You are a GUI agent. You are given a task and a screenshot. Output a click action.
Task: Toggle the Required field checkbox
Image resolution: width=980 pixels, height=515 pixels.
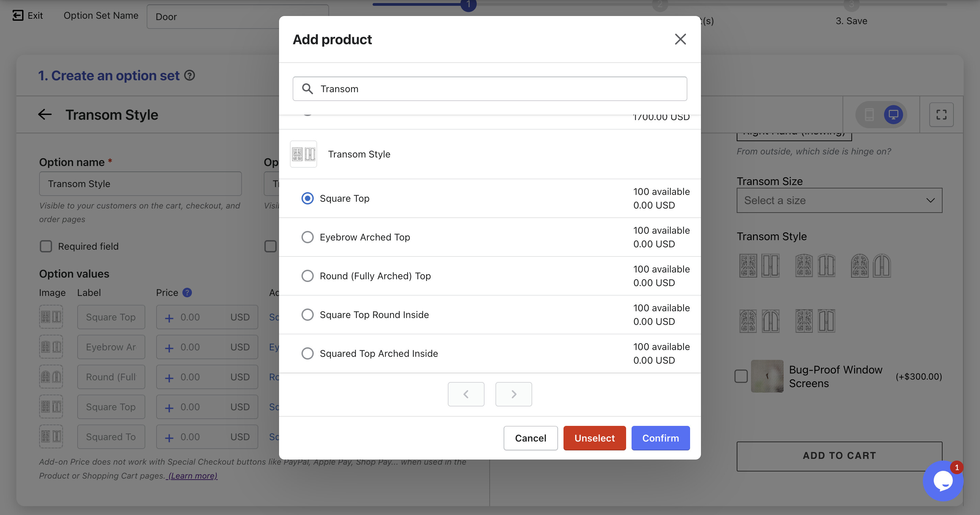[46, 246]
